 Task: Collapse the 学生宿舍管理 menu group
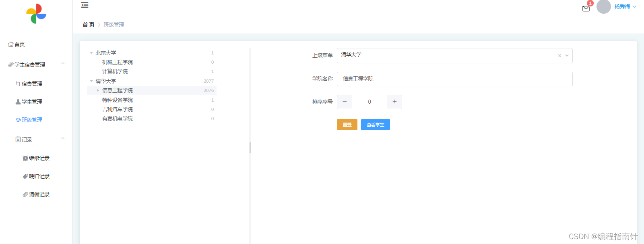click(36, 65)
